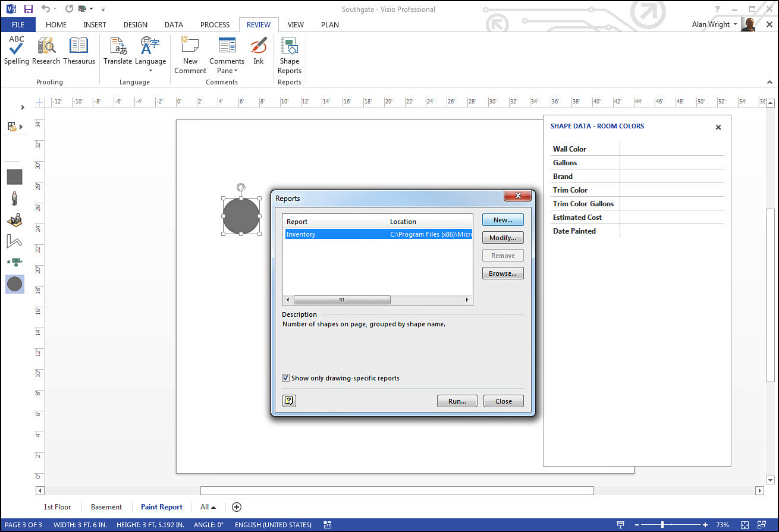Add a new page with plus icon
The height and width of the screenshot is (532, 779).
click(237, 507)
